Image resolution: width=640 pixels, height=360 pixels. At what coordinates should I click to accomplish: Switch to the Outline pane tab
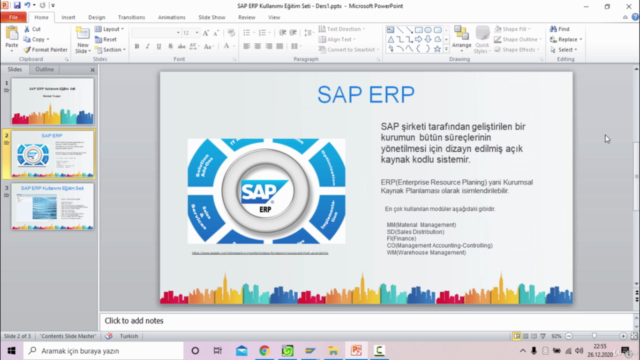[x=44, y=69]
